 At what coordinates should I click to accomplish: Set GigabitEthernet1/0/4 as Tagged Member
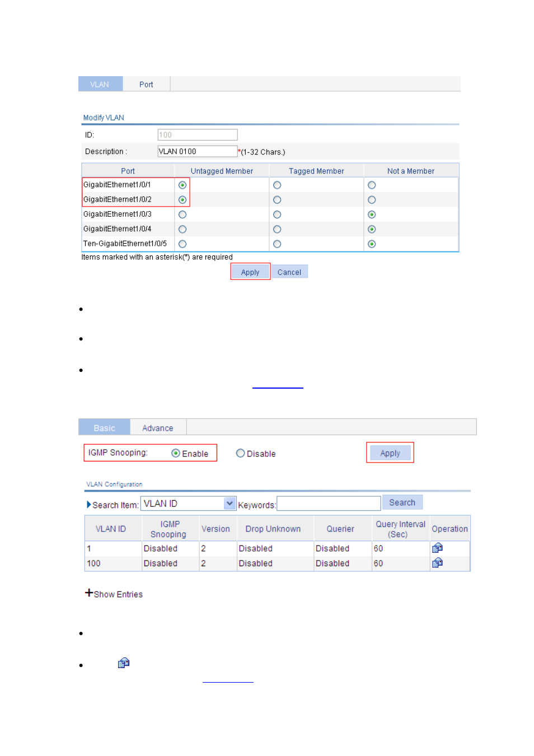[x=277, y=229]
